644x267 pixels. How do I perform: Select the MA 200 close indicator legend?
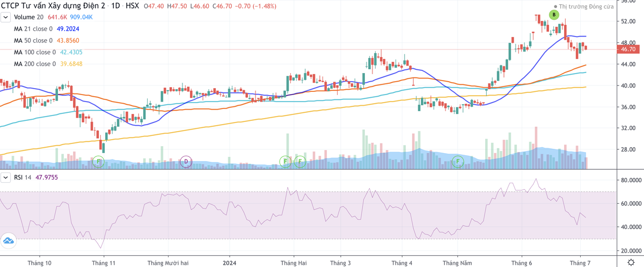pos(35,64)
